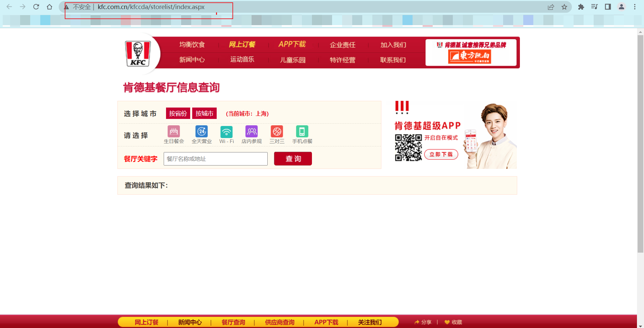
Task: Filter by 手机点餐 mobile ordering icon
Action: click(302, 131)
